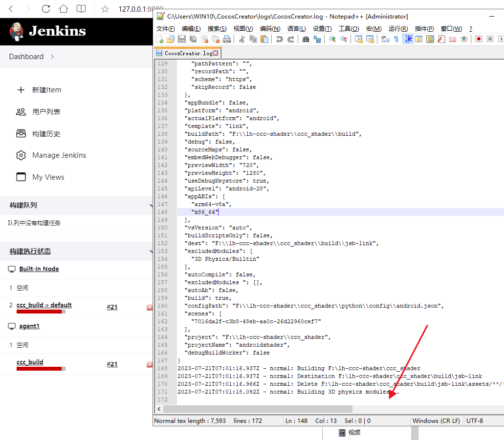The height and width of the screenshot is (440, 504).
Task: Click the Close document toolbar icon
Action: pyautogui.click(x=204, y=39)
